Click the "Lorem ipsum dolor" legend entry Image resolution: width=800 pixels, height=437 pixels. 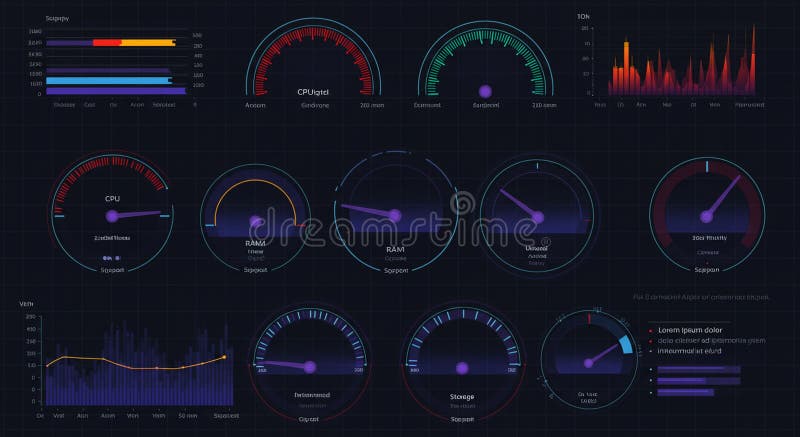pyautogui.click(x=690, y=330)
